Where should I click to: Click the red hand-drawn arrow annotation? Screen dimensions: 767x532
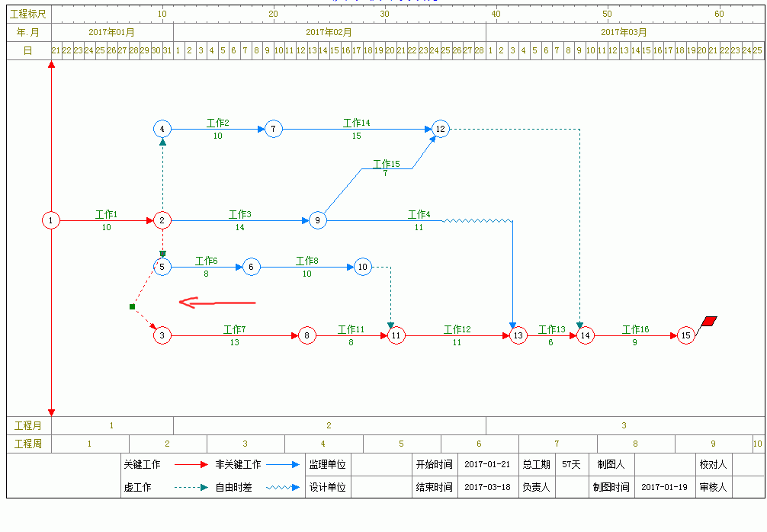pyautogui.click(x=217, y=303)
